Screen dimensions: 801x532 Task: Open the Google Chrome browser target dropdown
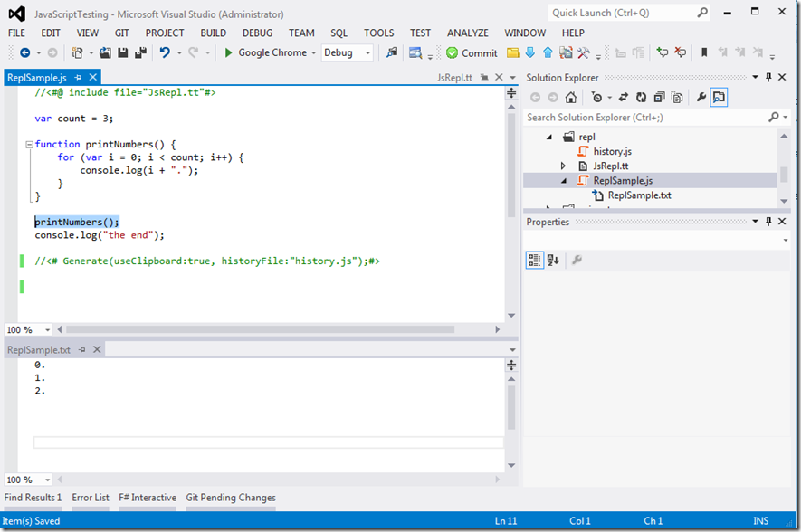tap(314, 52)
